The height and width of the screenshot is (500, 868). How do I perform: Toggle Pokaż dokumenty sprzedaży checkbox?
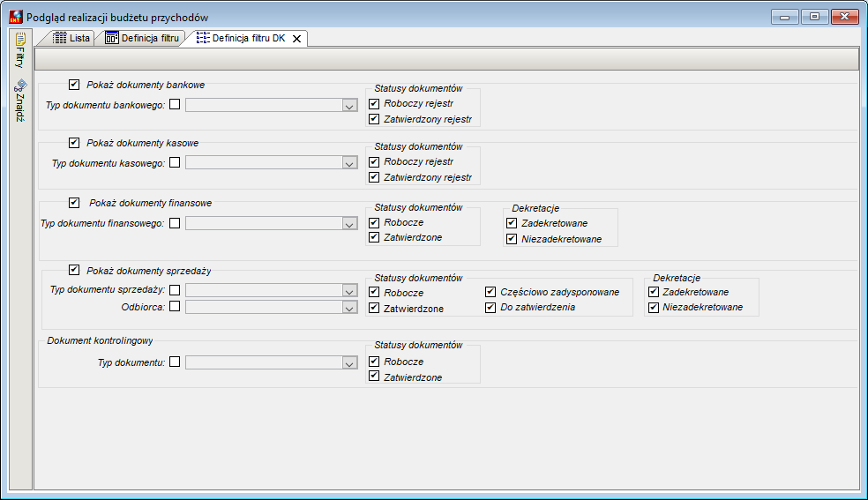[74, 270]
